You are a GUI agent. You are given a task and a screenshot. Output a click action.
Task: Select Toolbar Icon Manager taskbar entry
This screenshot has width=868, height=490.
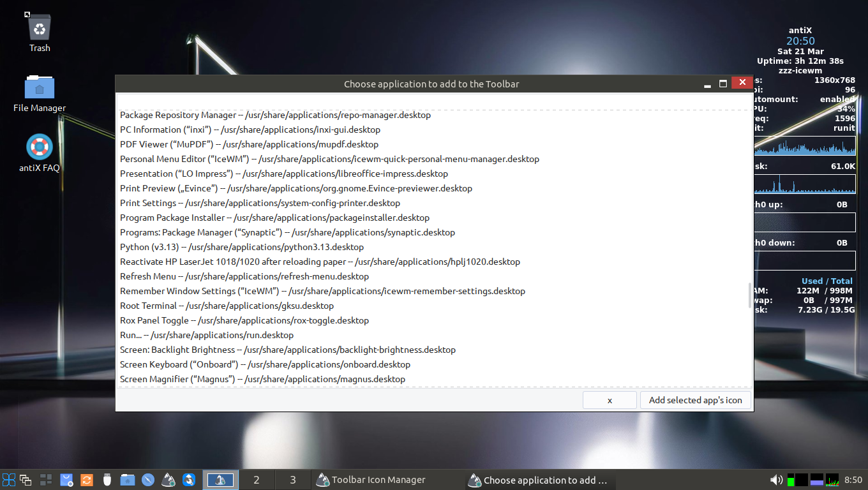[x=370, y=480]
